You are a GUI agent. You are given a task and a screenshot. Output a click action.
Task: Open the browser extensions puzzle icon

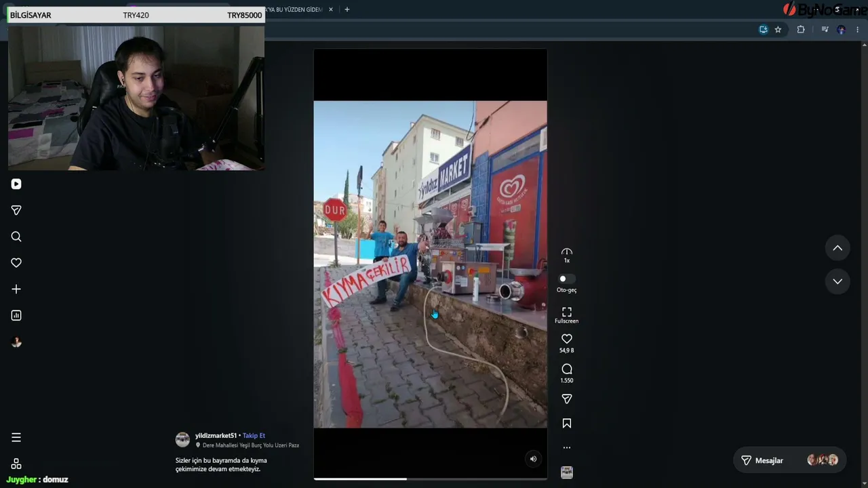(801, 30)
